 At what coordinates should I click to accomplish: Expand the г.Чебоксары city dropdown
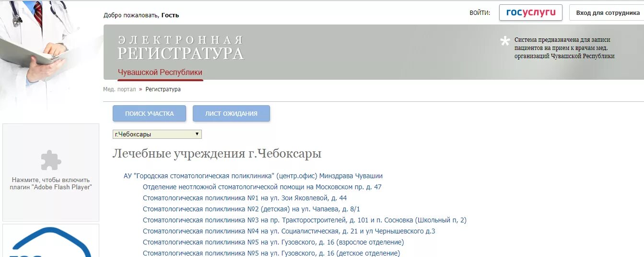(157, 134)
